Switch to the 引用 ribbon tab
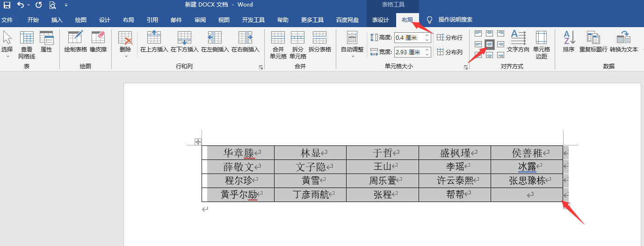The image size is (644, 246). tap(152, 20)
